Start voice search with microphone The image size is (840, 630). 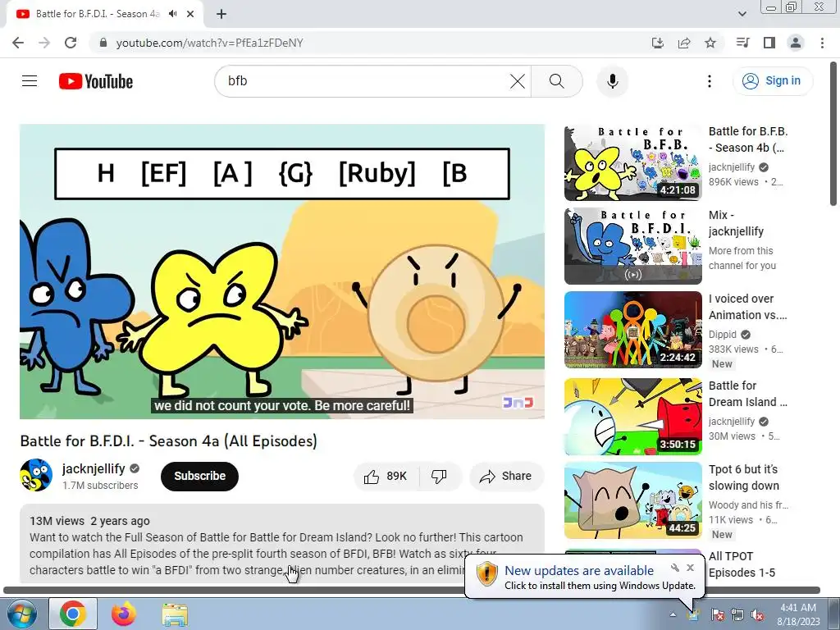612,81
